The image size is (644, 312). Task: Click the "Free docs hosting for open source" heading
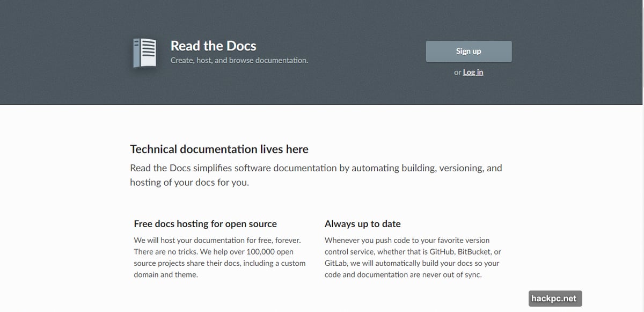click(205, 223)
